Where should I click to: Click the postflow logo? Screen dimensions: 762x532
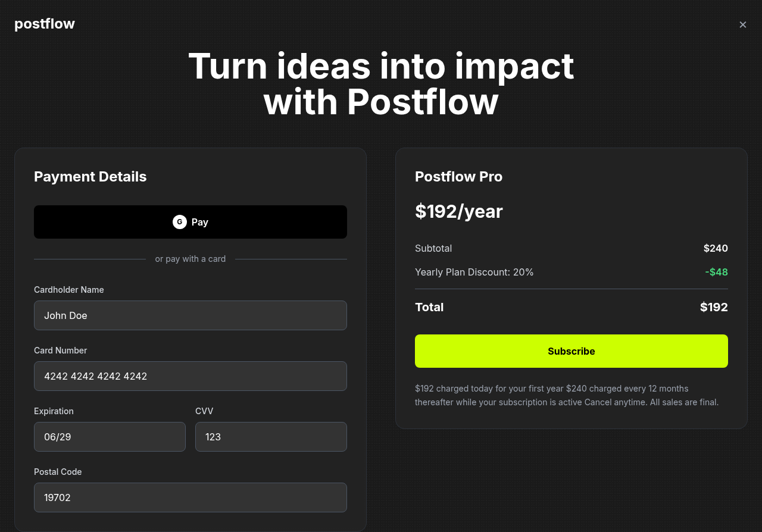(45, 24)
